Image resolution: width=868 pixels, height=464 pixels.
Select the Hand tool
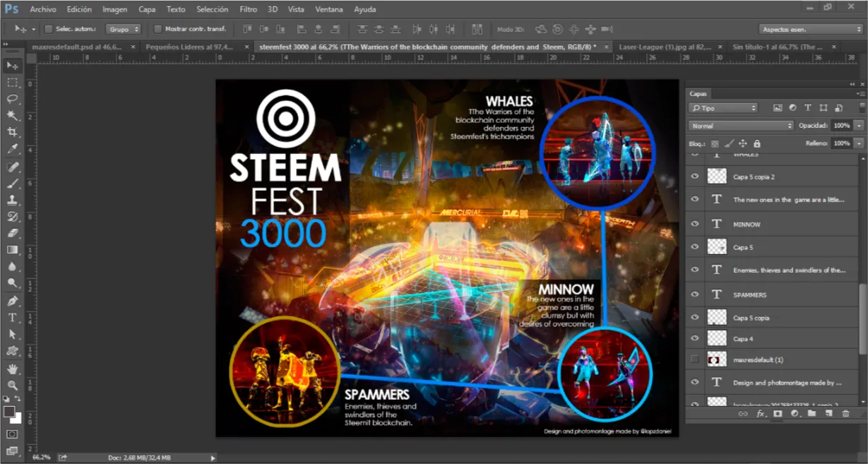pyautogui.click(x=12, y=369)
